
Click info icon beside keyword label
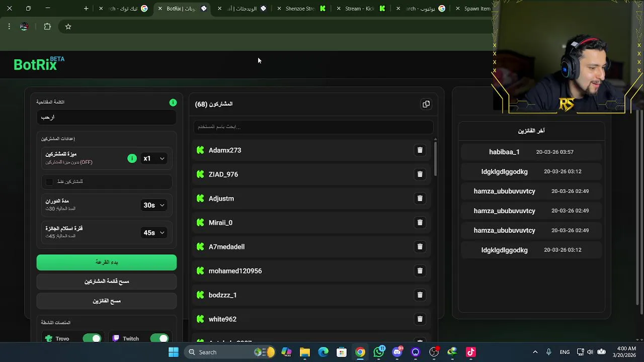coord(173,103)
